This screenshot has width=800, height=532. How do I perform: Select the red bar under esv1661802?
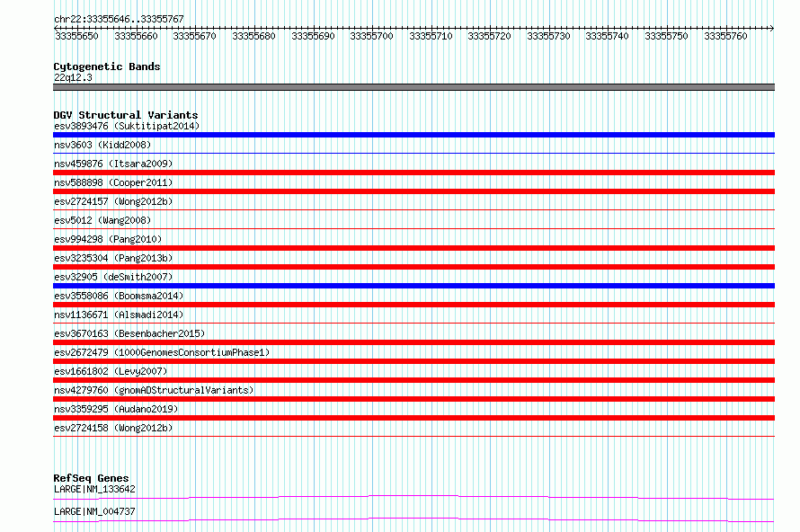[413, 380]
